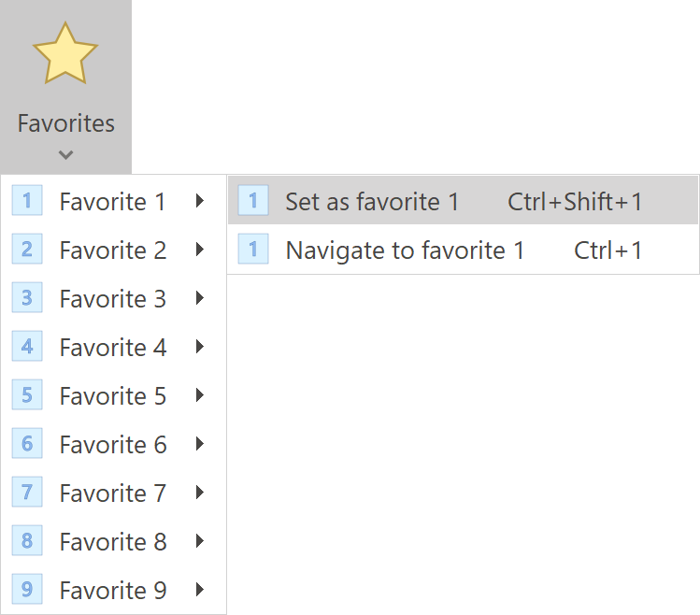This screenshot has height=615, width=700.
Task: Pick the Favorite 7 menu item
Action: [112, 493]
